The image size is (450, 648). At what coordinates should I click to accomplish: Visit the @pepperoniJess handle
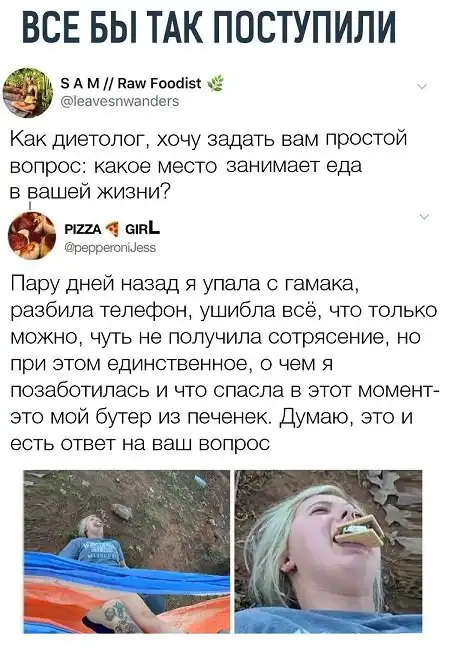(x=110, y=248)
